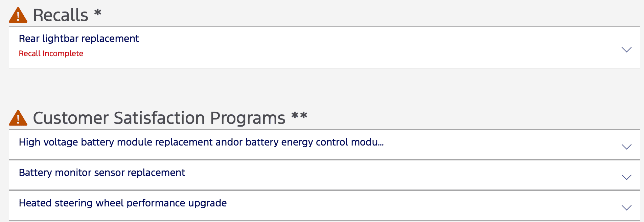Click the Customer Satisfaction Programs heading
Screen dimensions: 644x222
coord(159,118)
